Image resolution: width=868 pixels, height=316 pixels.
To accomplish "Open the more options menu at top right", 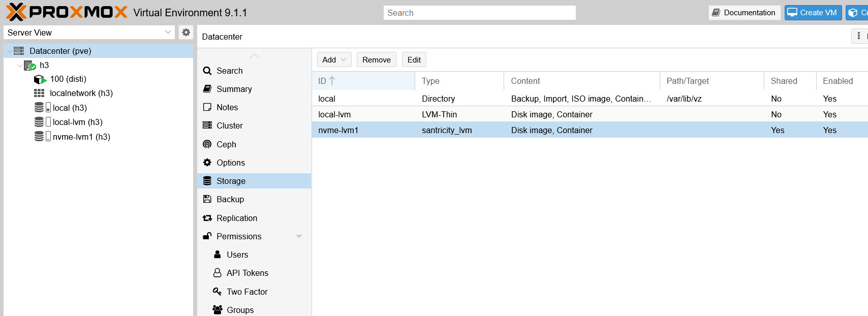I will click(859, 36).
